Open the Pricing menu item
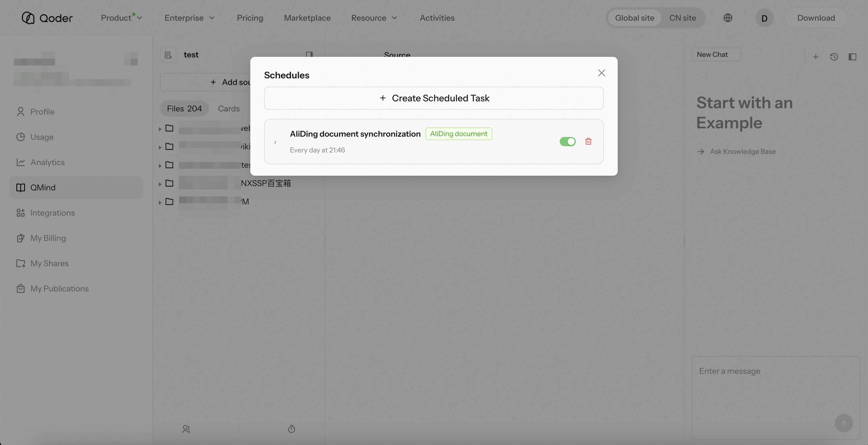 pos(250,18)
